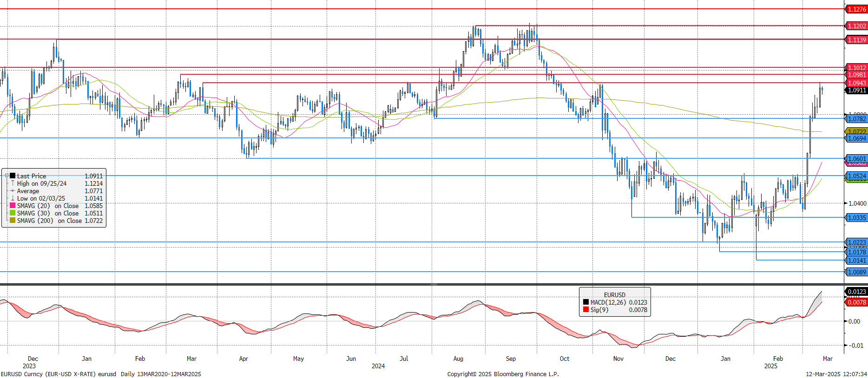The height and width of the screenshot is (378, 868).
Task: Click the red 1.1276 resistance price tag
Action: click(856, 9)
